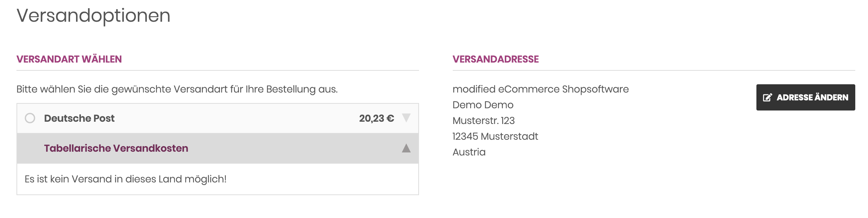868x218 pixels.
Task: Click the VERSANDART WÄHLEN section heading
Action: pos(69,59)
